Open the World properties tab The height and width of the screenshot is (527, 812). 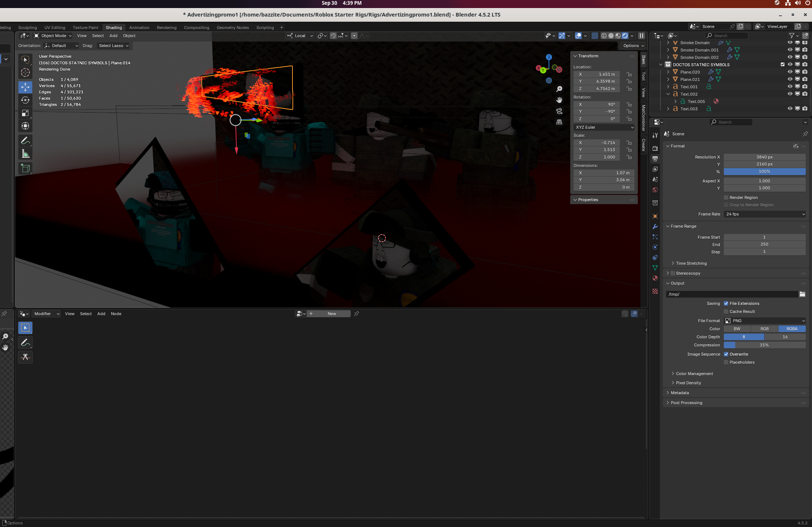coord(655,190)
